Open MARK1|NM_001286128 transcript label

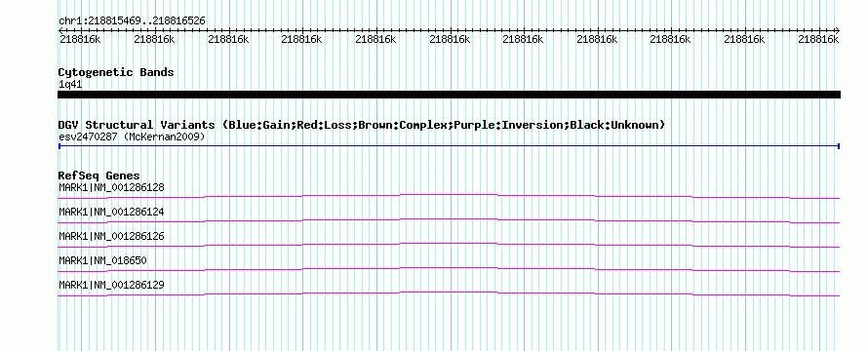[111, 187]
